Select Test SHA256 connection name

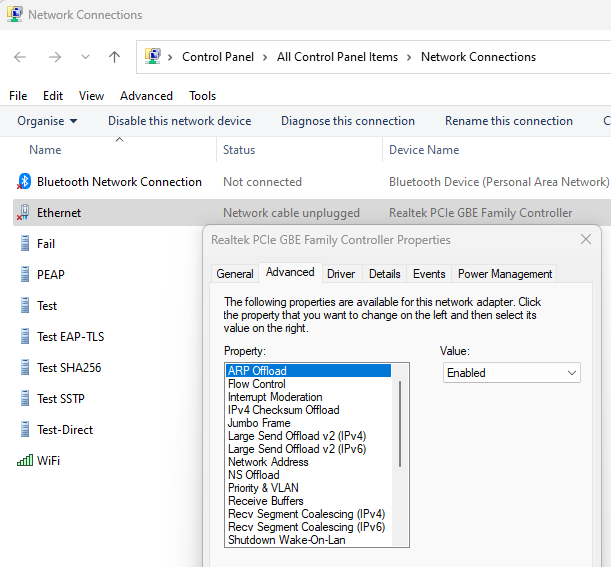69,368
